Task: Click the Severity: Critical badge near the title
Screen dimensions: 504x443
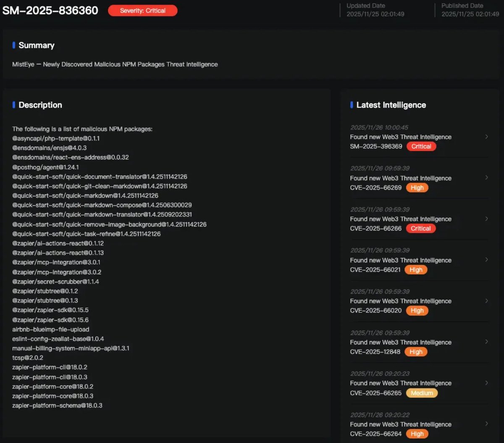Action: (142, 11)
